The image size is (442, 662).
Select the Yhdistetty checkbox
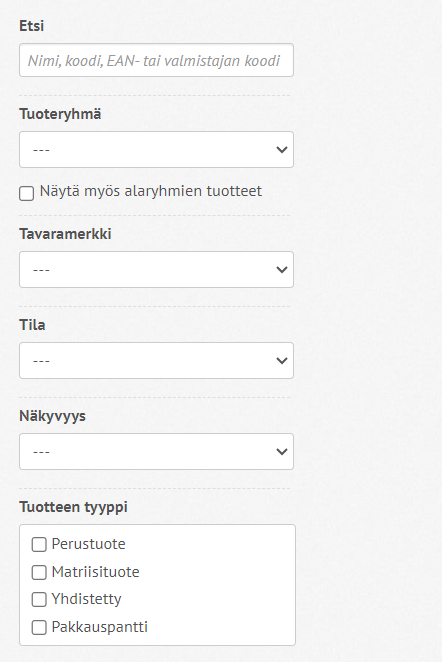click(39, 600)
